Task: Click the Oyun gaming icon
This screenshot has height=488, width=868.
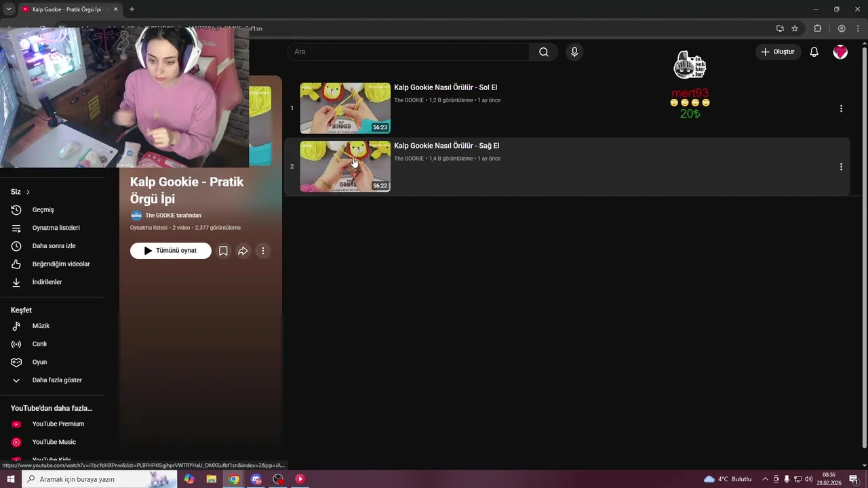Action: click(16, 362)
